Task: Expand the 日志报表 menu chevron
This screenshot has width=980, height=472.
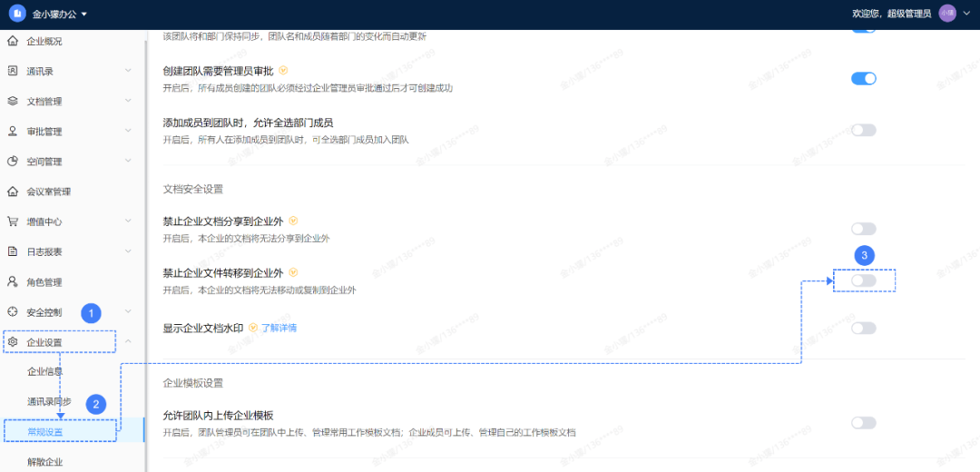Action: tap(128, 251)
